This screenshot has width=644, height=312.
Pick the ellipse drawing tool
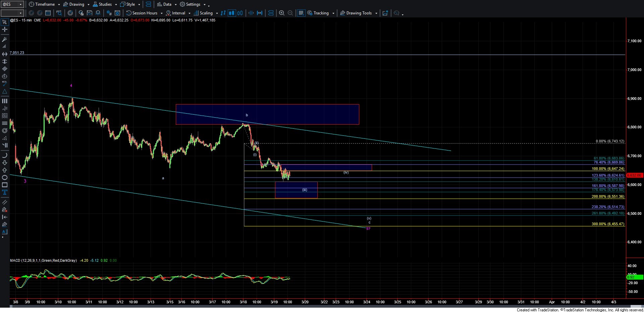[5, 178]
